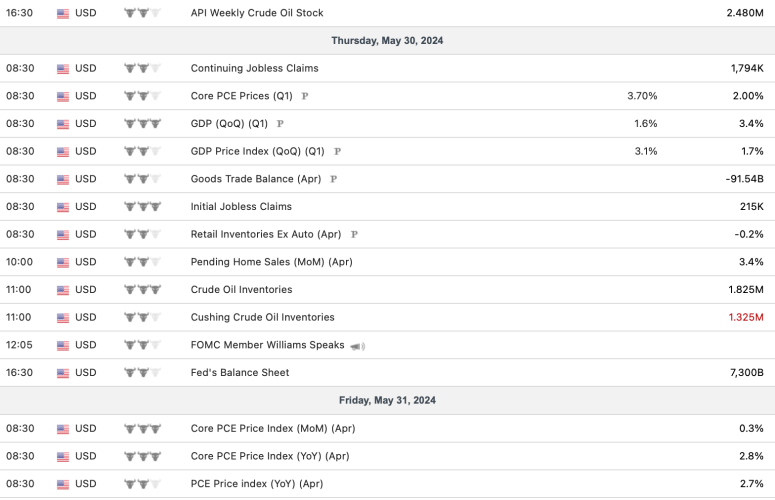This screenshot has width=775, height=500.
Task: Click the preliminary 'P' icon next to Retail Inventories Ex Auto
Action: point(354,234)
